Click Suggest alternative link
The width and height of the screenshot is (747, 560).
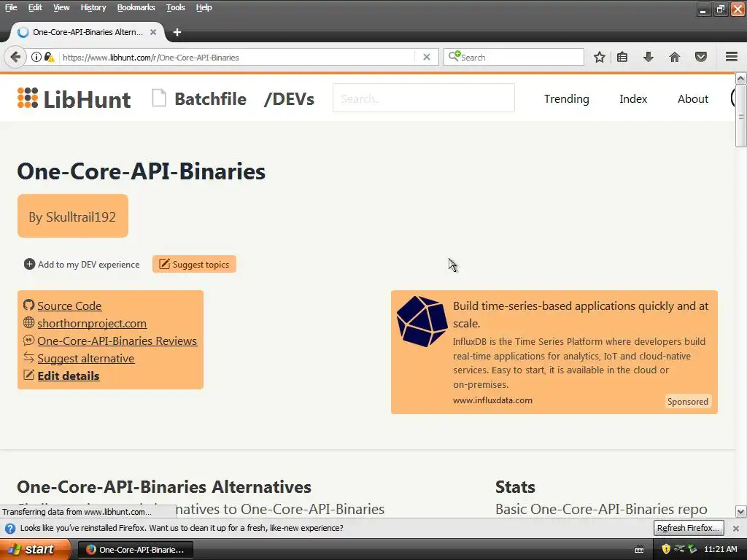coord(86,358)
